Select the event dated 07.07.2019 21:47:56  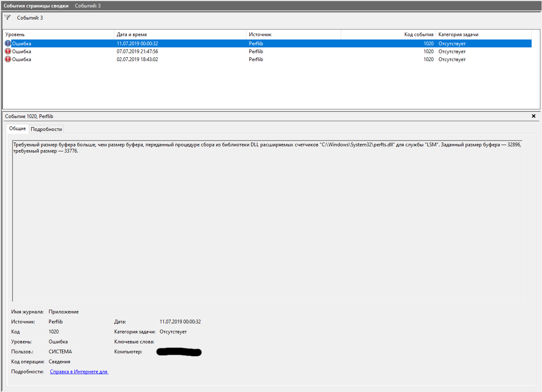267,52
